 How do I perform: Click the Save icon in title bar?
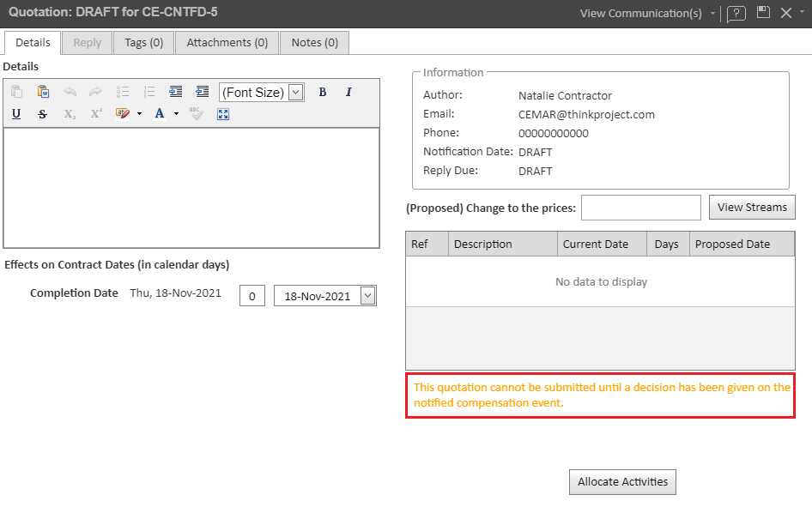[763, 13]
